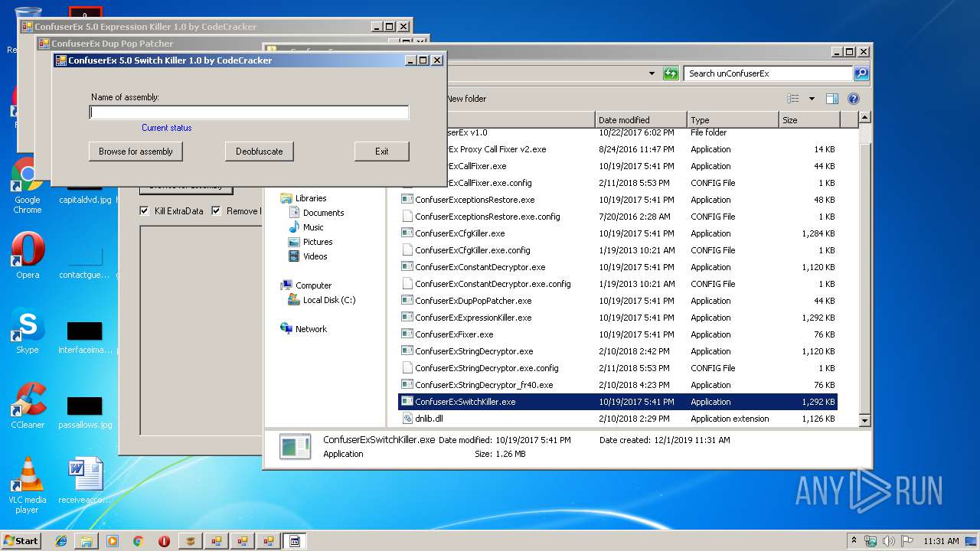Open VLC media player desktop shortcut

(28, 485)
